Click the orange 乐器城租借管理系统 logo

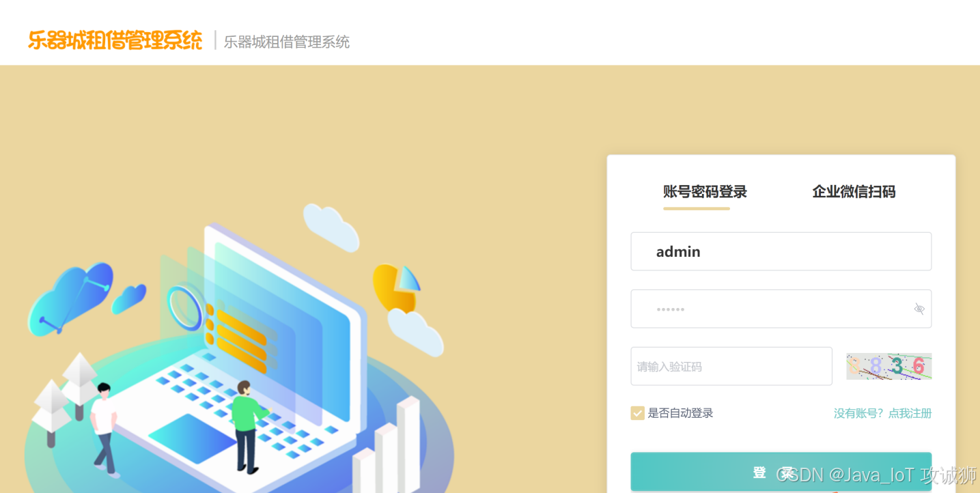tap(115, 40)
